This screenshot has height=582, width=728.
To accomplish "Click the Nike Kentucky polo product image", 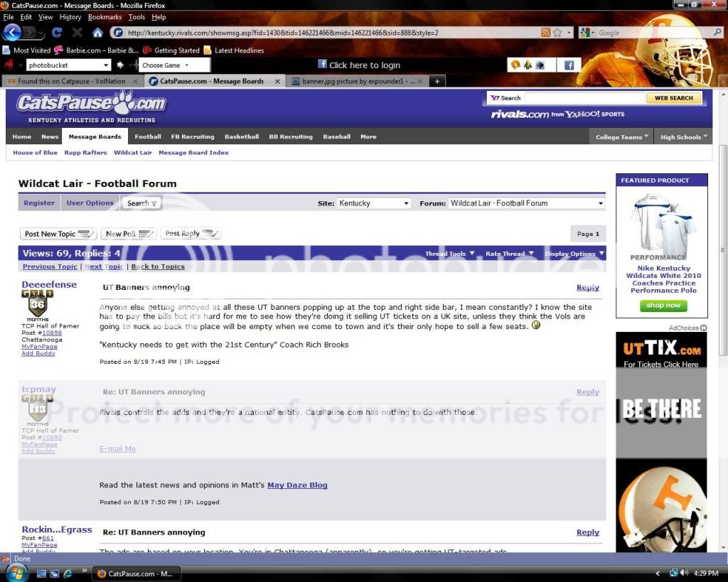I will 663,225.
